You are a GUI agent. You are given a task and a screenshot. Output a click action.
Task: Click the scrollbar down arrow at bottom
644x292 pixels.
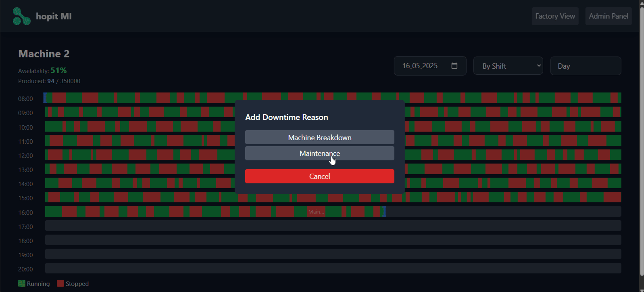[x=641, y=289]
